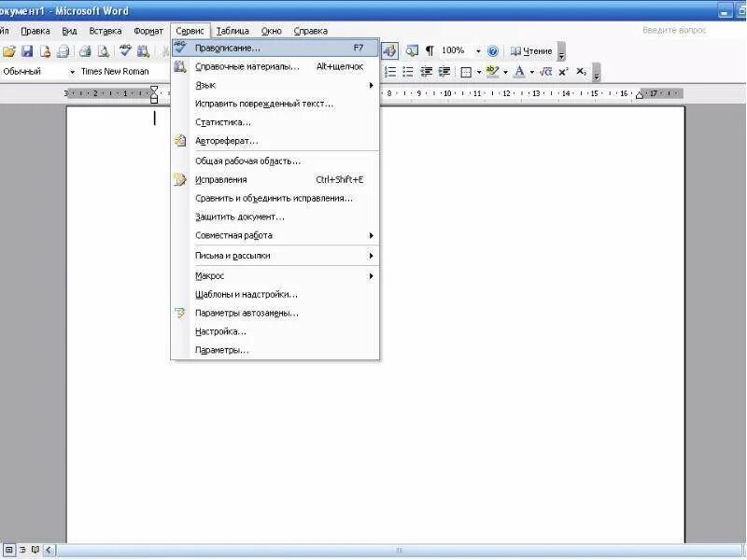Click the Open folder toolbar icon
The width and height of the screenshot is (747, 560).
[9, 51]
